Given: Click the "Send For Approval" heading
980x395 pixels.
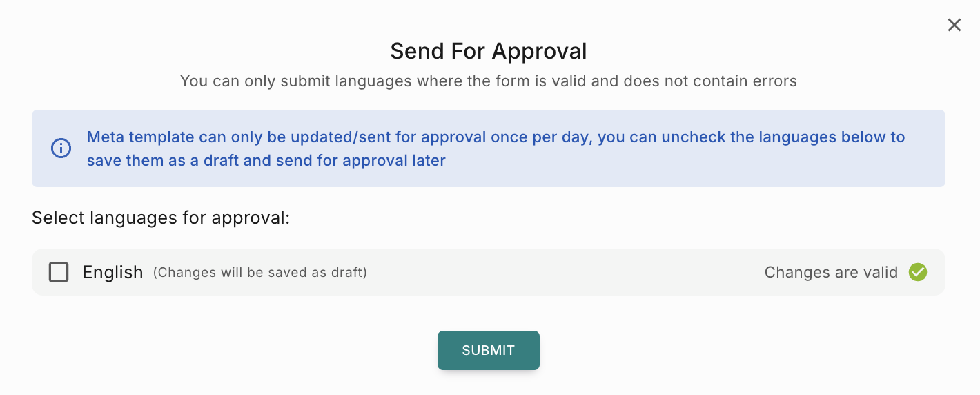Looking at the screenshot, I should [489, 51].
